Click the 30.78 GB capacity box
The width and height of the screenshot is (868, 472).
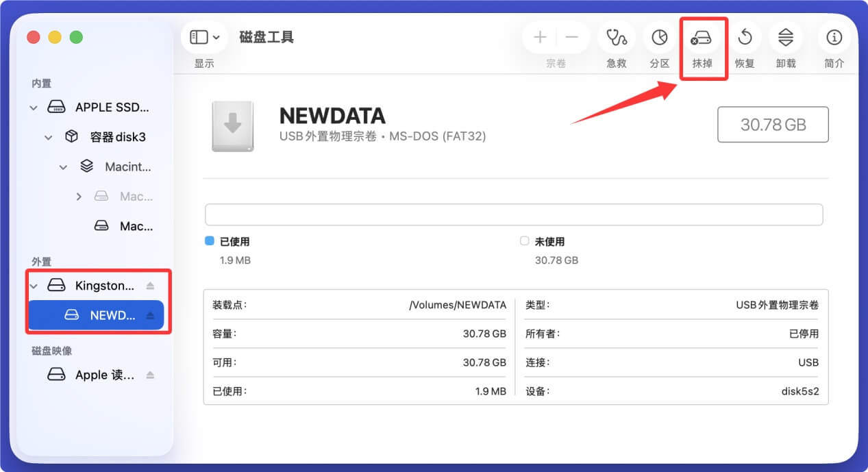tap(773, 125)
